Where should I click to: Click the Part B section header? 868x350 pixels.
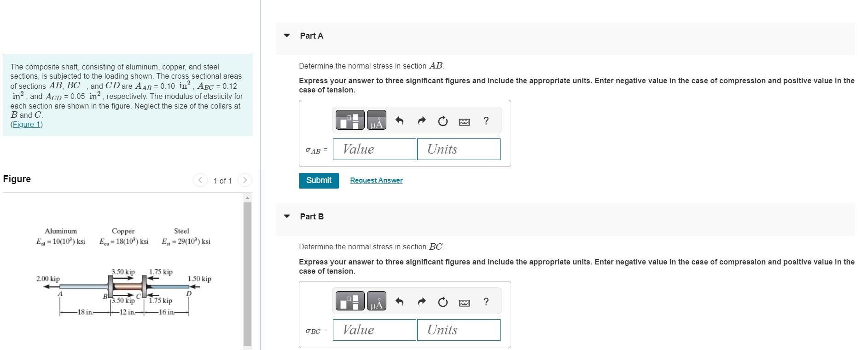click(x=311, y=216)
